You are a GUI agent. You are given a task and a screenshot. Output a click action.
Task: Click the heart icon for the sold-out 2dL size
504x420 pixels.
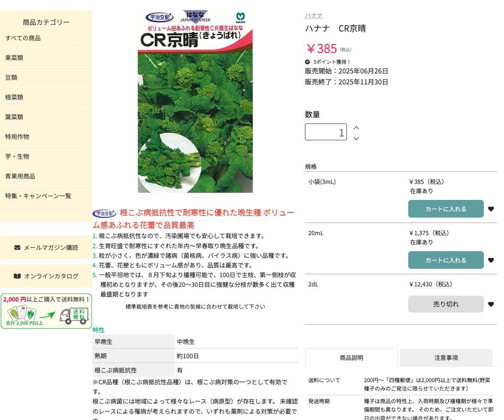[x=491, y=304]
